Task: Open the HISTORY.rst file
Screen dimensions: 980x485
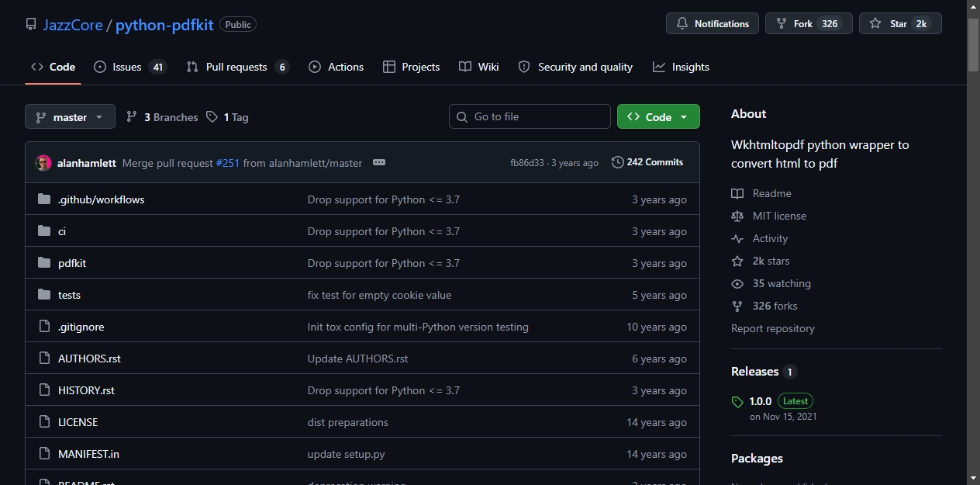Action: (x=86, y=390)
